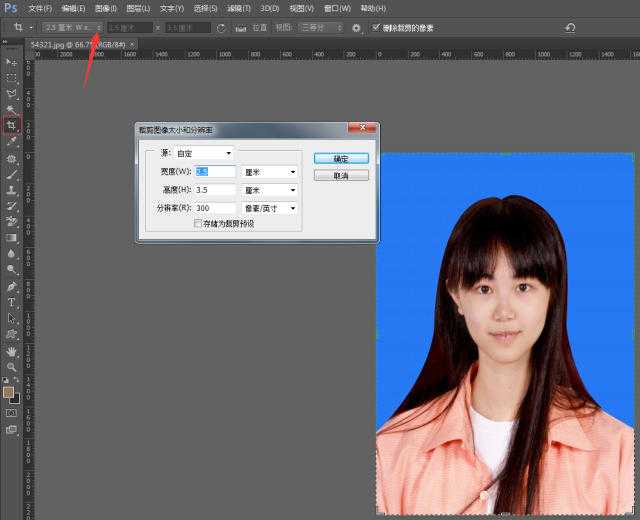Open the 图像(I) menu
The height and width of the screenshot is (520, 640).
pyautogui.click(x=105, y=8)
